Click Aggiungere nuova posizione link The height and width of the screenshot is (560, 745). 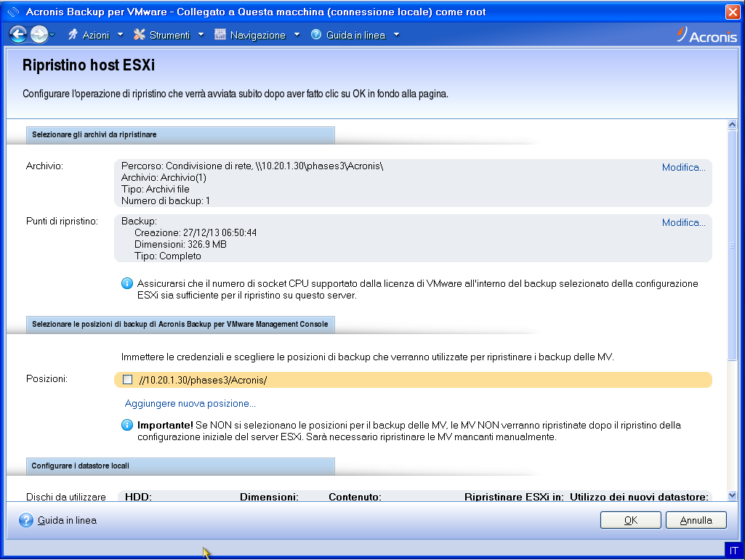190,403
